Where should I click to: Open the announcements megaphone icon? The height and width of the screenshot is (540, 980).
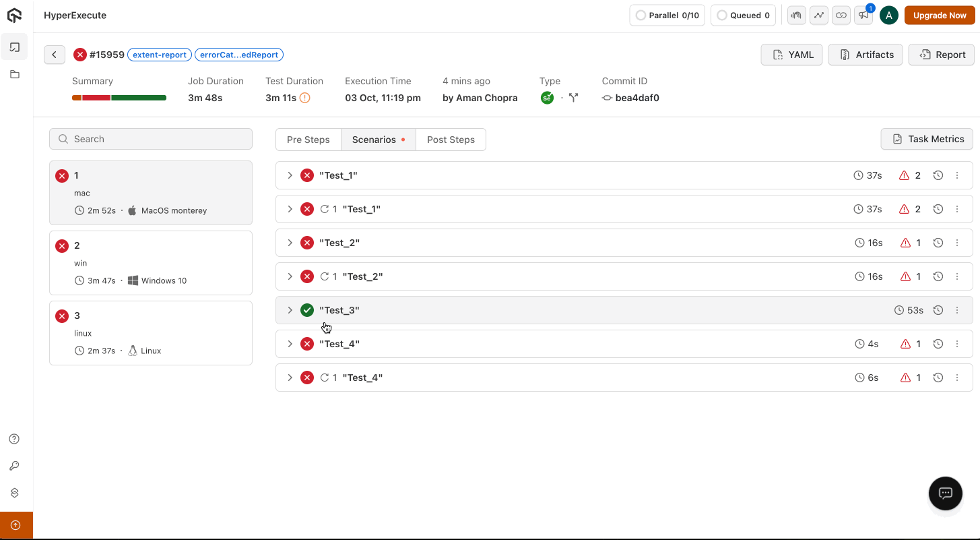click(863, 16)
